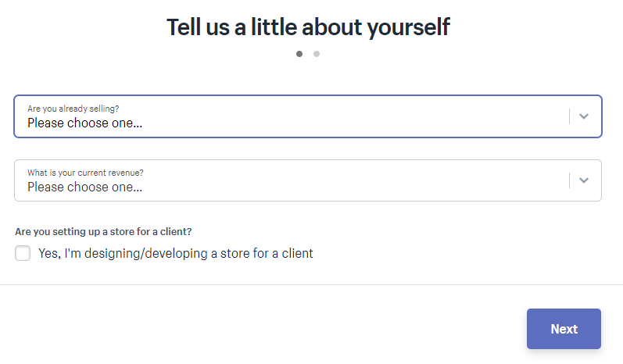
Task: Click the horizontal divider above the Next button
Action: [311, 284]
